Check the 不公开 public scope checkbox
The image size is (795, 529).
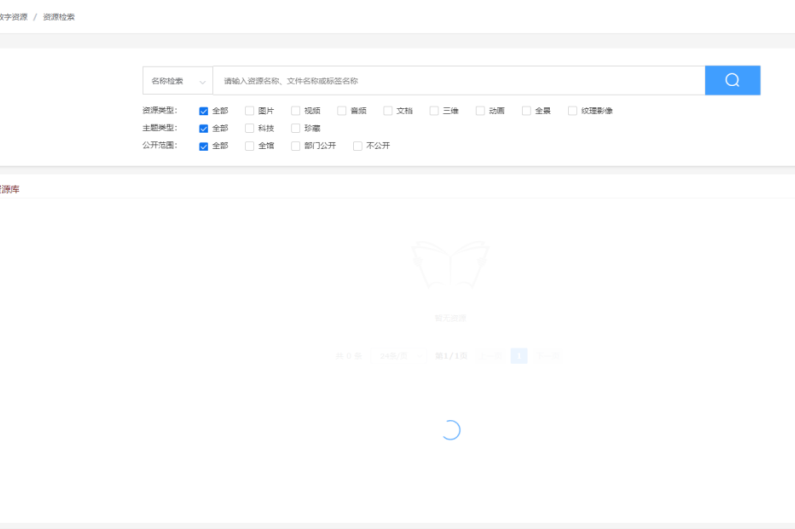357,146
